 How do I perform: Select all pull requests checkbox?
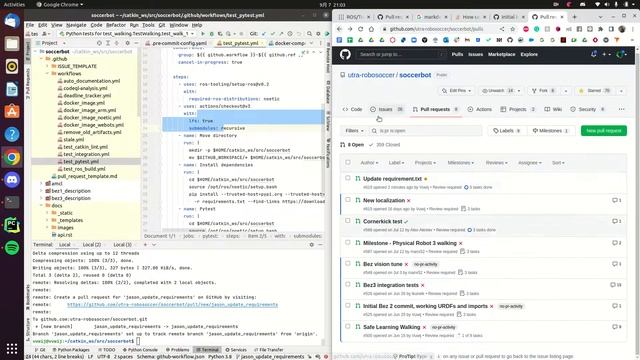click(348, 162)
